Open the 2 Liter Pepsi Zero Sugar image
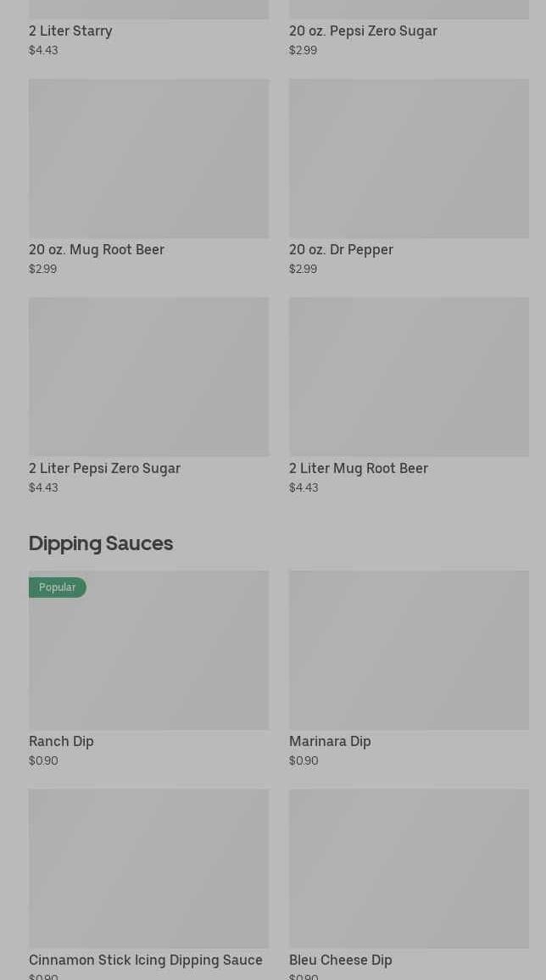 pos(148,377)
